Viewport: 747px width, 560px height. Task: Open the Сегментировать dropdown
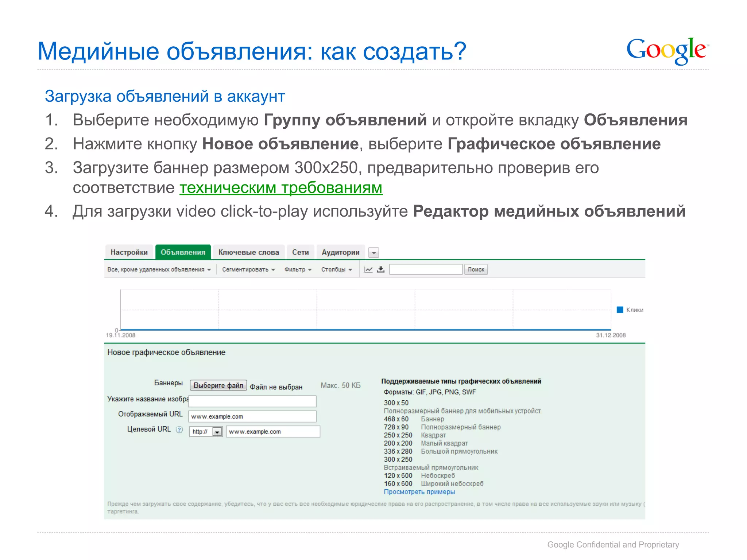point(248,269)
